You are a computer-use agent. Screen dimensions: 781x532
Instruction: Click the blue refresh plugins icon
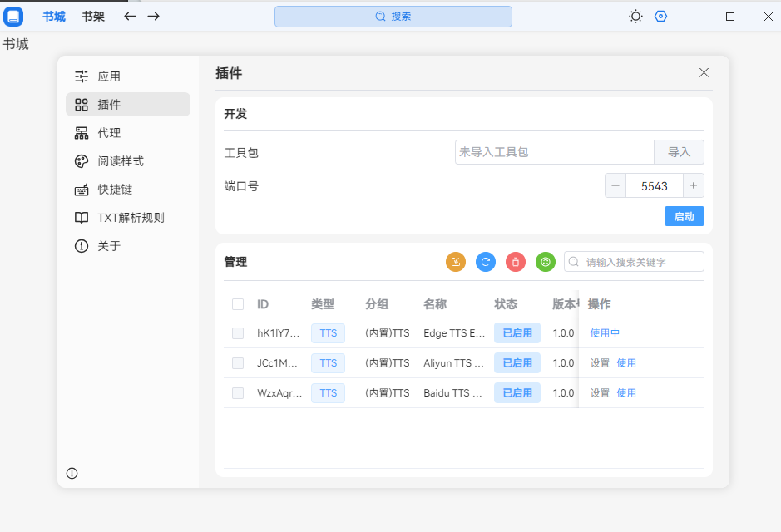(x=486, y=262)
